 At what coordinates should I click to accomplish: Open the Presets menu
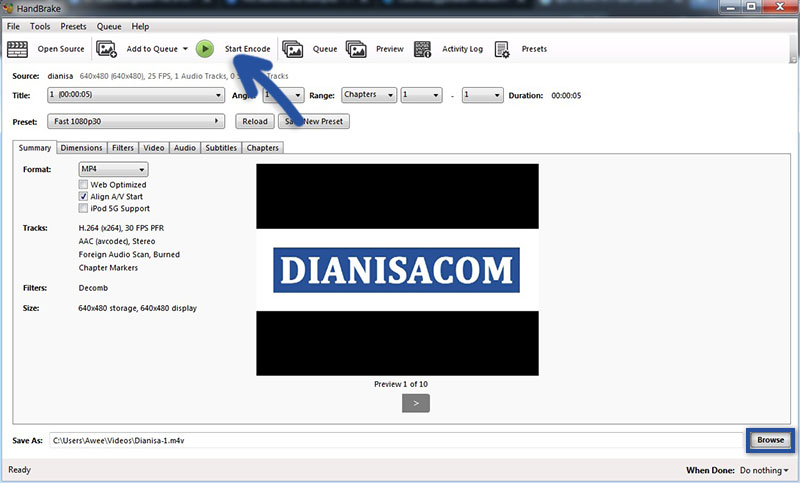(x=73, y=27)
